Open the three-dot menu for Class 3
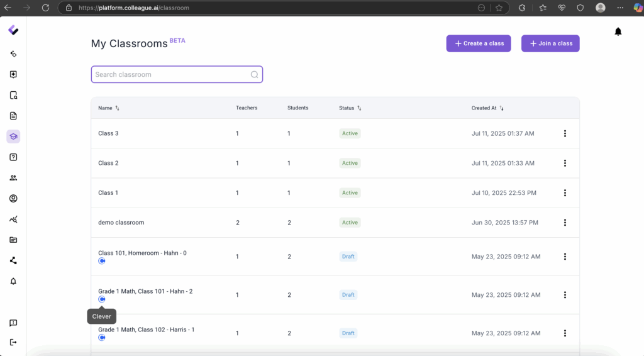The height and width of the screenshot is (356, 644). coord(565,133)
